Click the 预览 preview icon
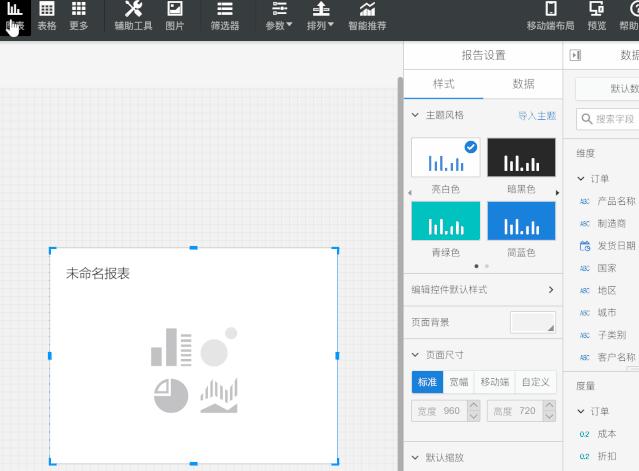 [x=597, y=17]
